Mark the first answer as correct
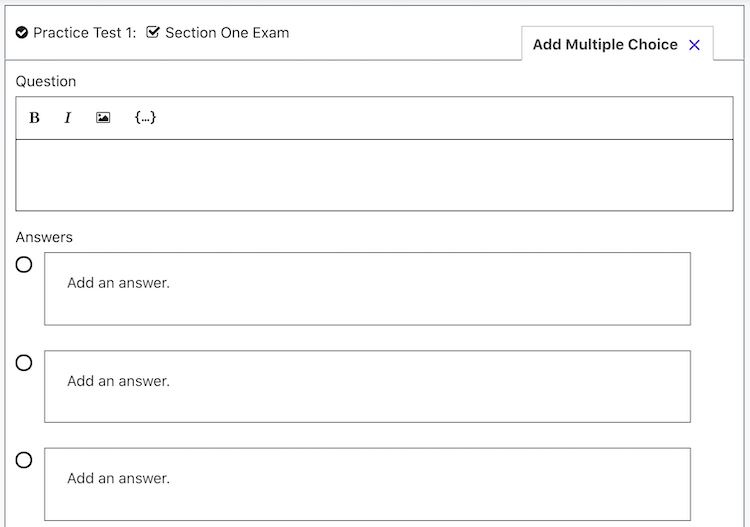The image size is (750, 527). pos(24,265)
